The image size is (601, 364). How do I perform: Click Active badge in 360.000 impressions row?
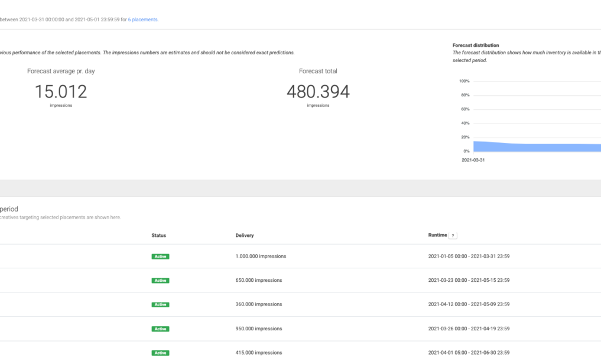click(160, 304)
